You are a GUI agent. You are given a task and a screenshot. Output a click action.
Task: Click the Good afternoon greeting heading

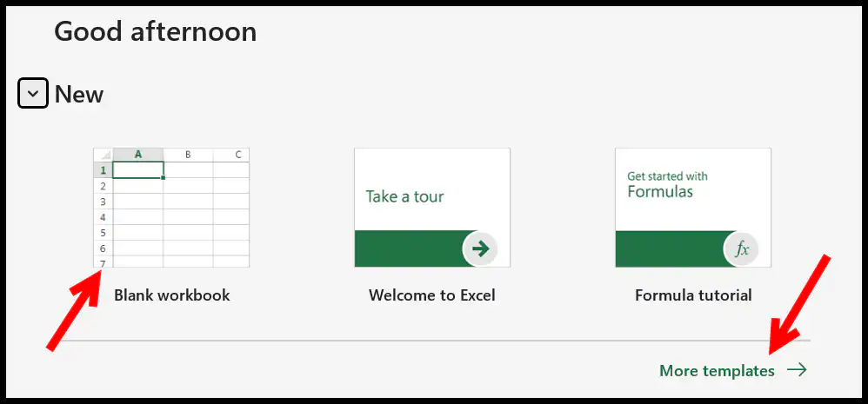point(156,31)
